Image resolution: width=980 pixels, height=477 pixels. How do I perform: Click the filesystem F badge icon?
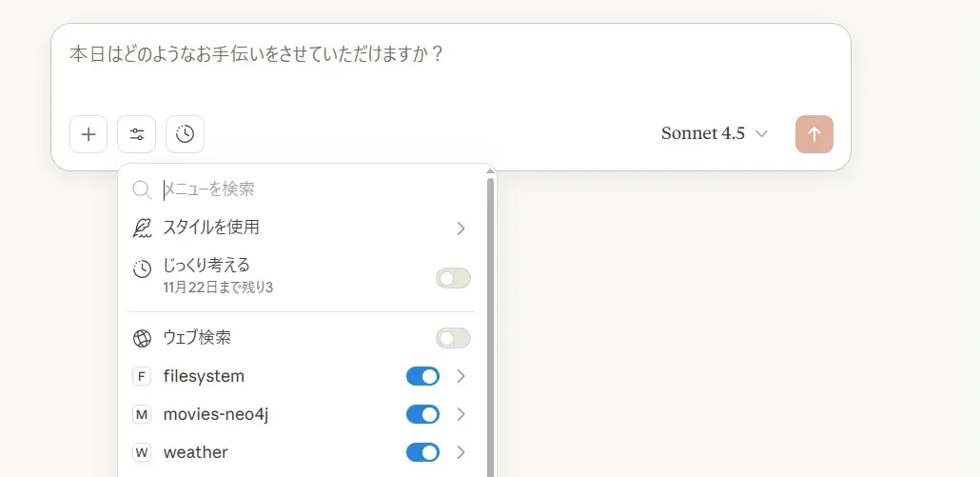pos(142,376)
